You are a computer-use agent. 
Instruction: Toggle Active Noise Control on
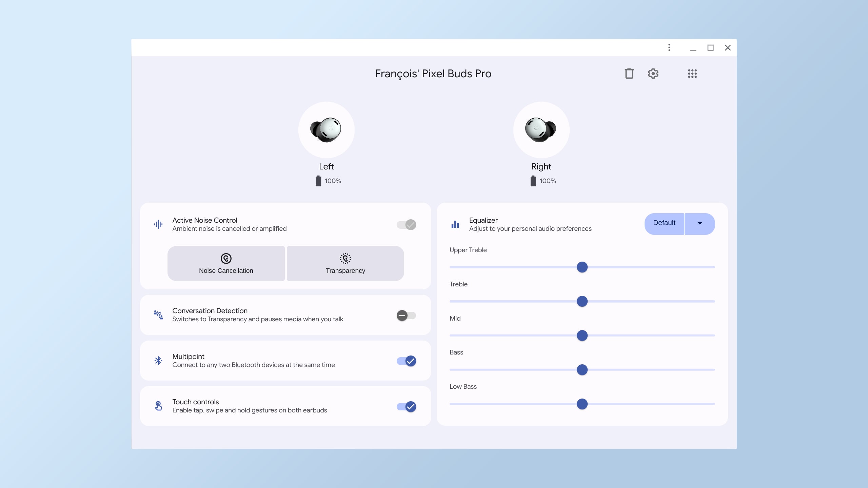[x=406, y=225]
